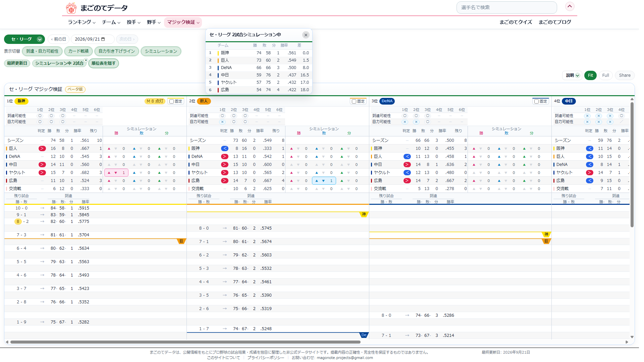
Task: Close the 2試合 simulation standings popup
Action: pyautogui.click(x=306, y=35)
